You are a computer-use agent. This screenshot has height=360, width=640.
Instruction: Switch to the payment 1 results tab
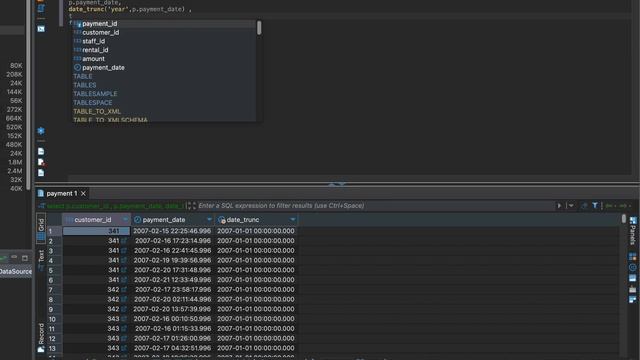pos(61,193)
